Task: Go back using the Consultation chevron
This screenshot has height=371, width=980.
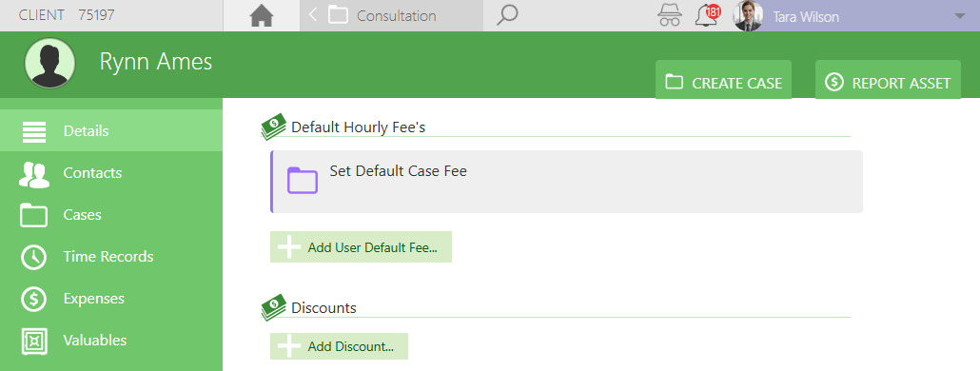Action: tap(313, 15)
